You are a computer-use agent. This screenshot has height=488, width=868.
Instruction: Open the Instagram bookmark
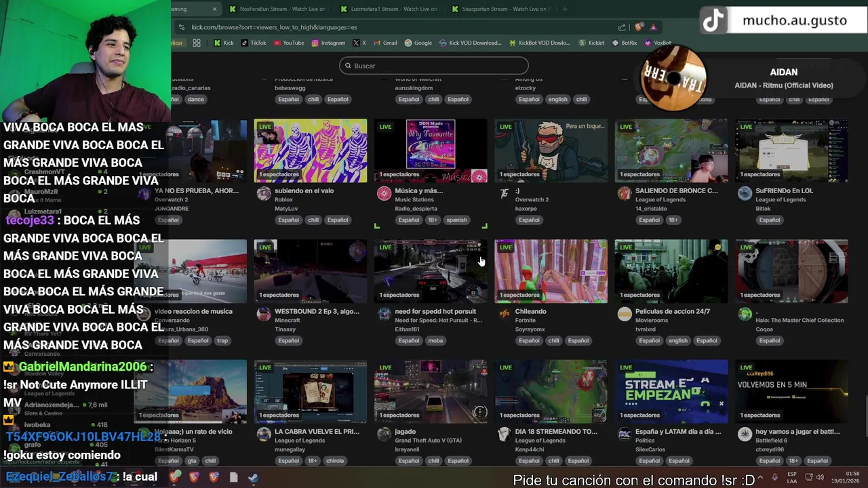pos(328,43)
